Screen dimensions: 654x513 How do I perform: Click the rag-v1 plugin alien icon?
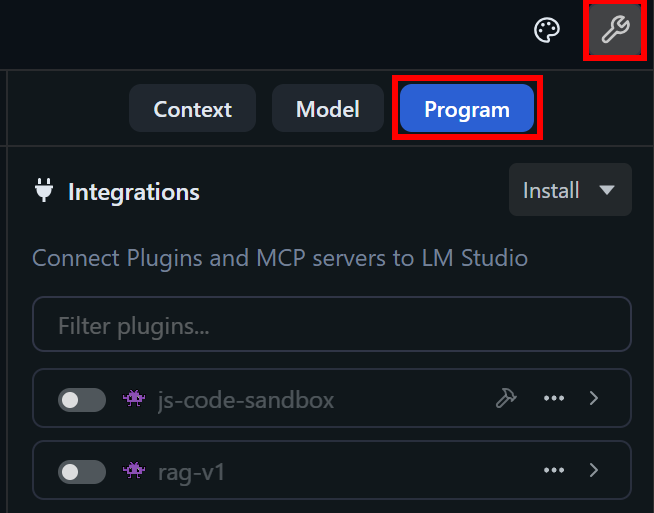click(133, 470)
